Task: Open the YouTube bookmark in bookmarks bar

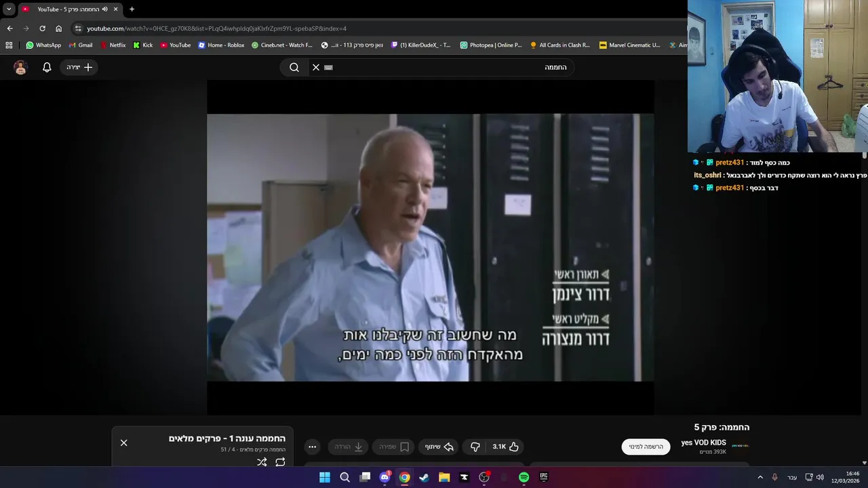Action: pos(176,45)
